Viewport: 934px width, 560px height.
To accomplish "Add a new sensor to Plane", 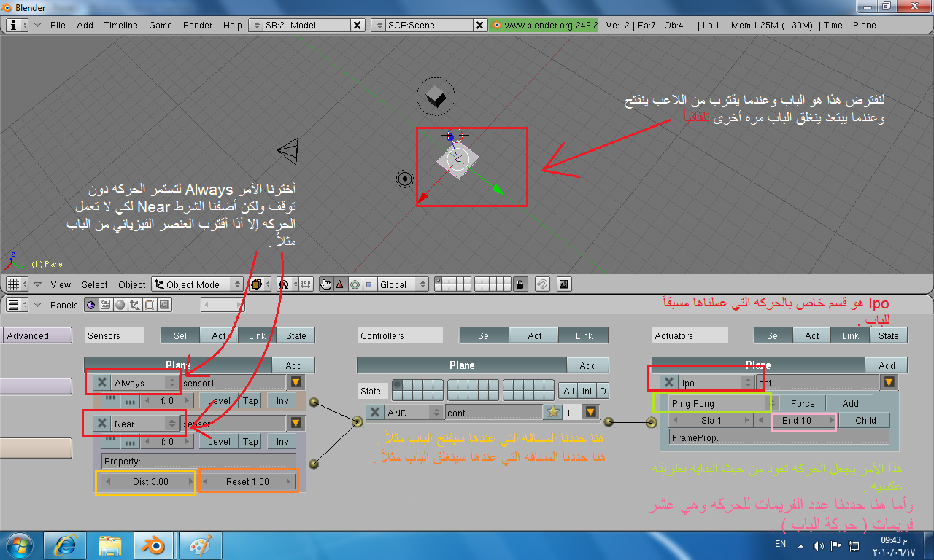I will tap(293, 365).
